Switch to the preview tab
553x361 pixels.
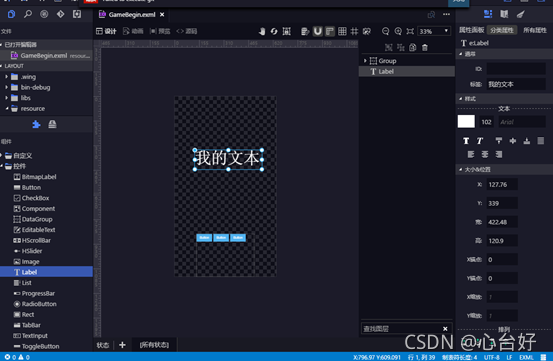click(160, 31)
